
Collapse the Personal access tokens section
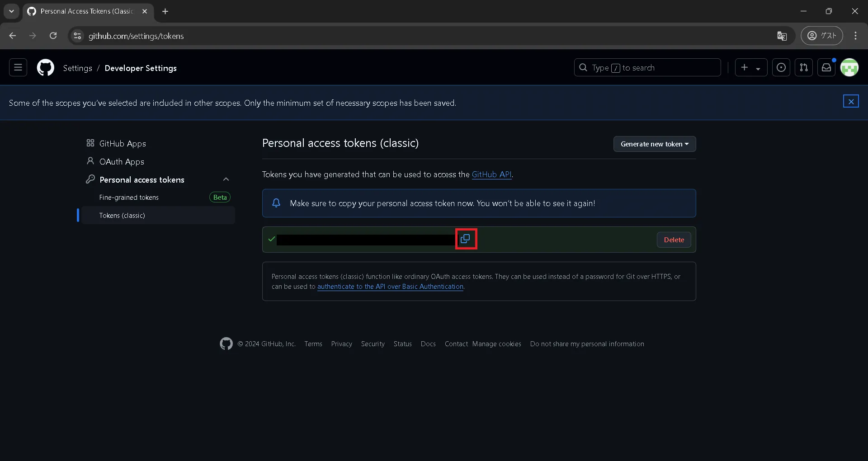[x=226, y=179]
